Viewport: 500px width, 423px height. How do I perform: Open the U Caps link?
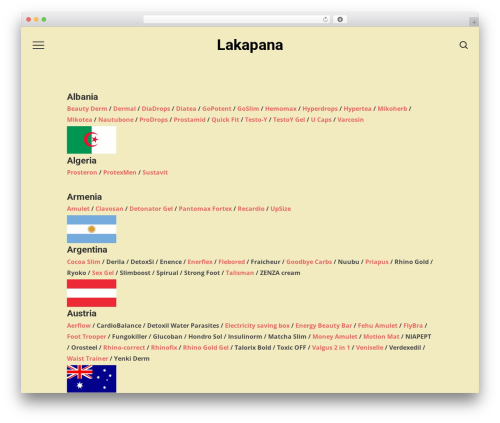[321, 120]
